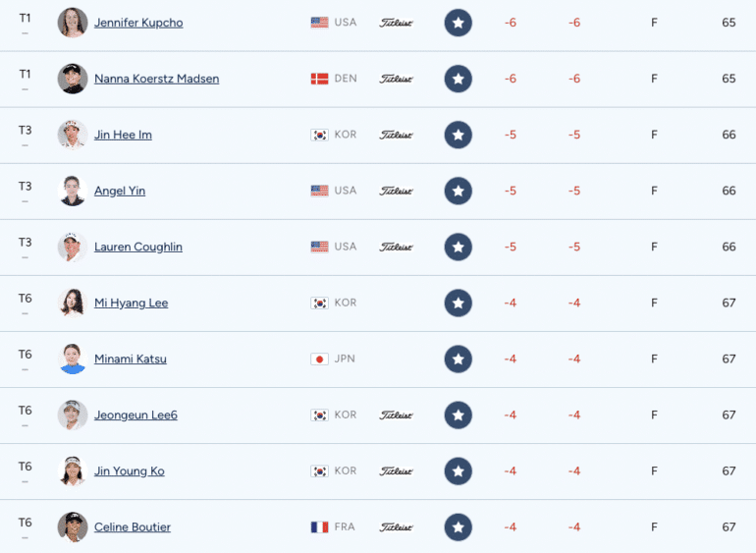Toggle Jin Young Ko's favorite star
756x553 pixels.
pos(459,470)
